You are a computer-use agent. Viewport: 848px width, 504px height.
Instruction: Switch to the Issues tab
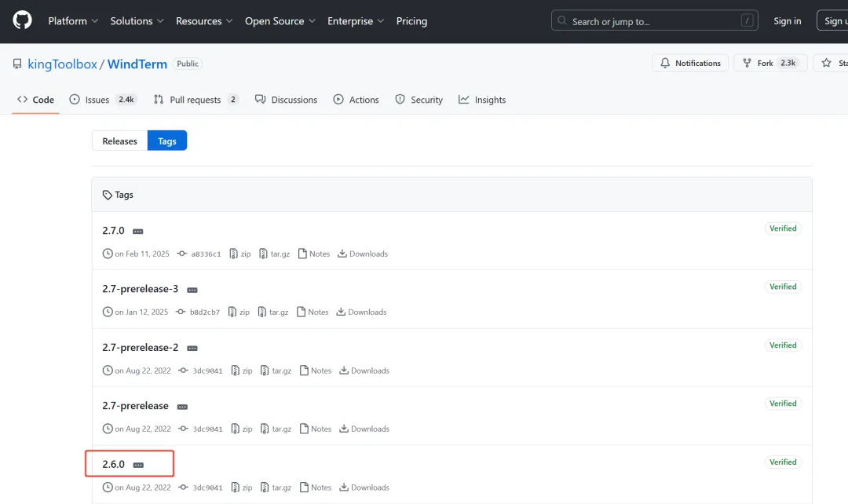tap(104, 100)
